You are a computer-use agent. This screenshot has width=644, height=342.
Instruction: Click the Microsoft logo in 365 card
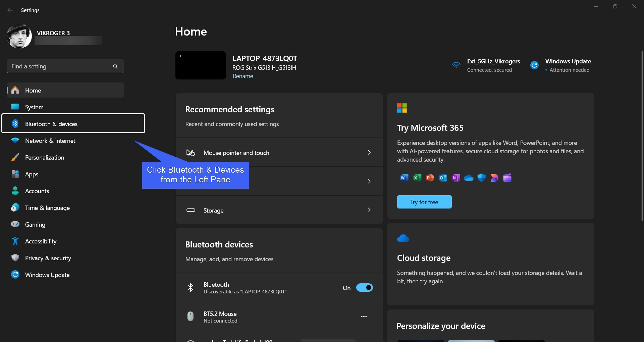pyautogui.click(x=402, y=108)
